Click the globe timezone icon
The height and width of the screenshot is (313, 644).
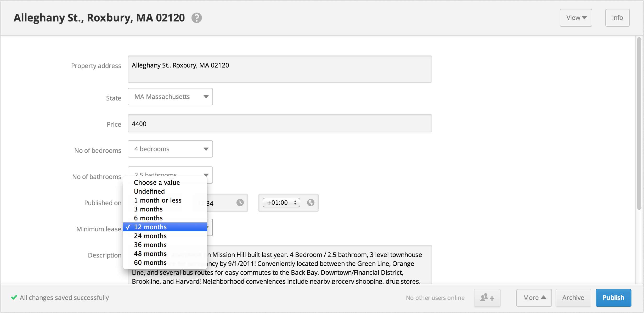click(x=310, y=203)
